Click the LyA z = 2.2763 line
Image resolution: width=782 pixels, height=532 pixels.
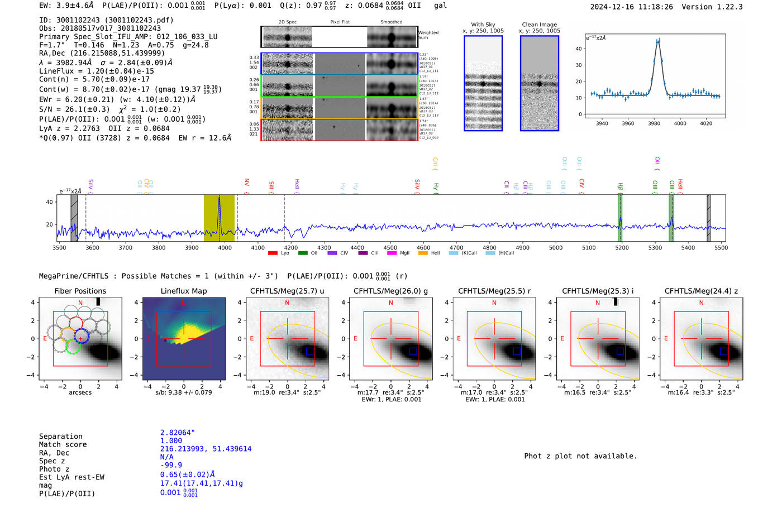(x=104, y=128)
